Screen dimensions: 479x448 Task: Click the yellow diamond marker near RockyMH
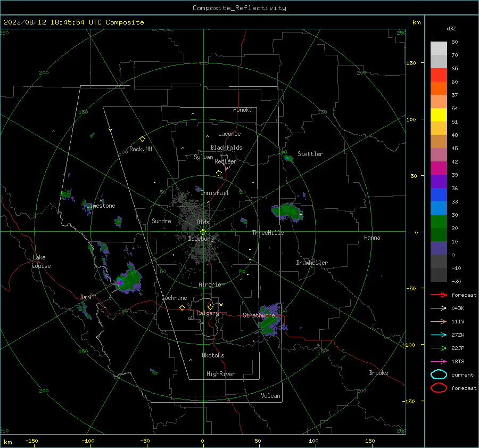point(142,139)
